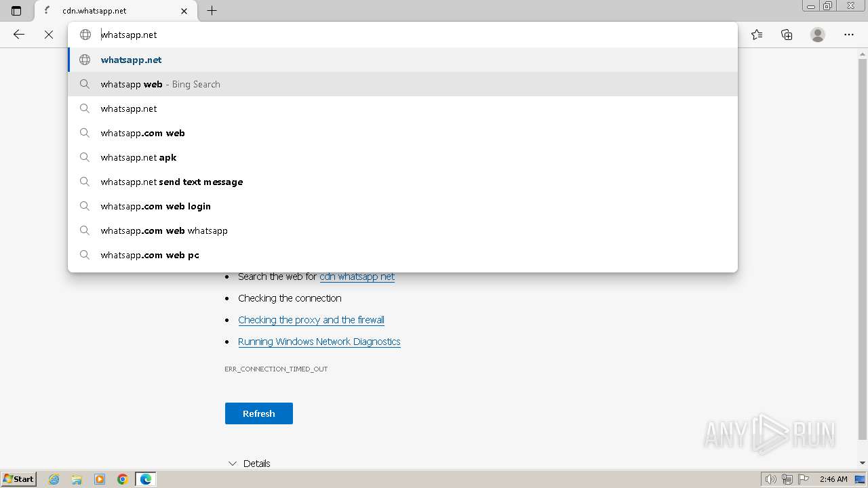Open the Windows Start menu
This screenshot has height=488, width=868.
(19, 479)
